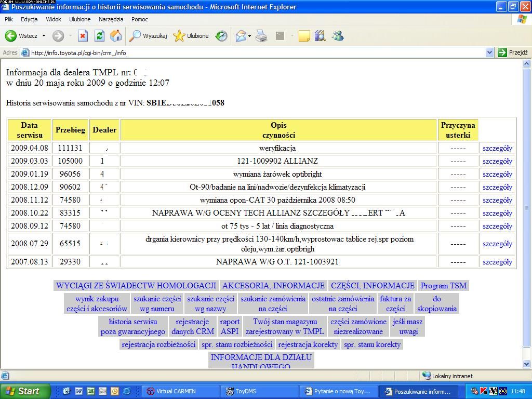Screen dimensions: 532x399
Task: Open szczegóły for wymiana żarówek optibright row
Action: coord(497,174)
